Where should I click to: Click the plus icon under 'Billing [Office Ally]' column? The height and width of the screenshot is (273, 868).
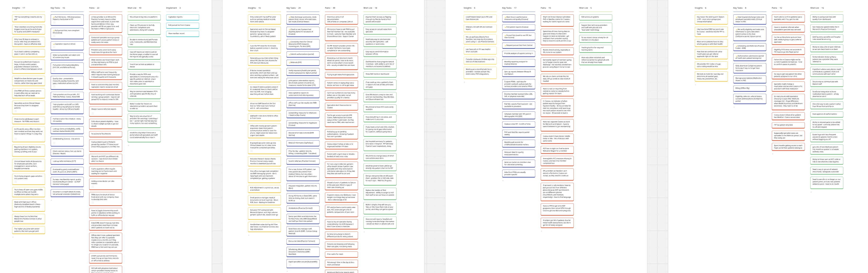click(x=735, y=107)
